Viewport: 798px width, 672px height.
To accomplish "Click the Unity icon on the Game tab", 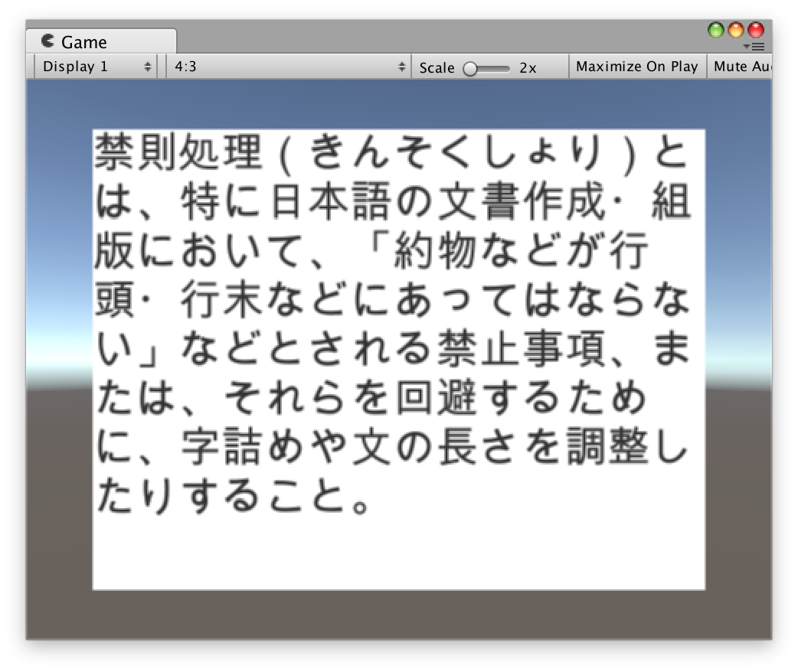I will (x=48, y=42).
